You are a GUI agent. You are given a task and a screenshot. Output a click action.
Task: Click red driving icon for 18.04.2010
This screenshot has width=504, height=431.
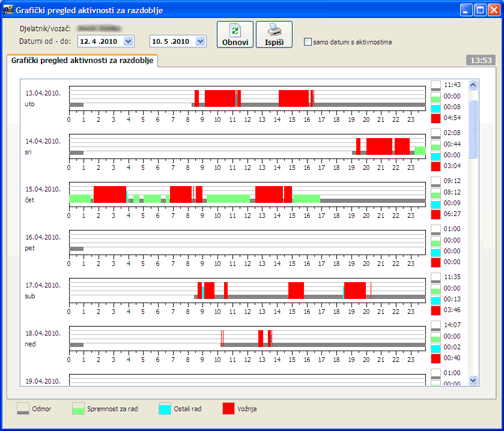pos(436,358)
